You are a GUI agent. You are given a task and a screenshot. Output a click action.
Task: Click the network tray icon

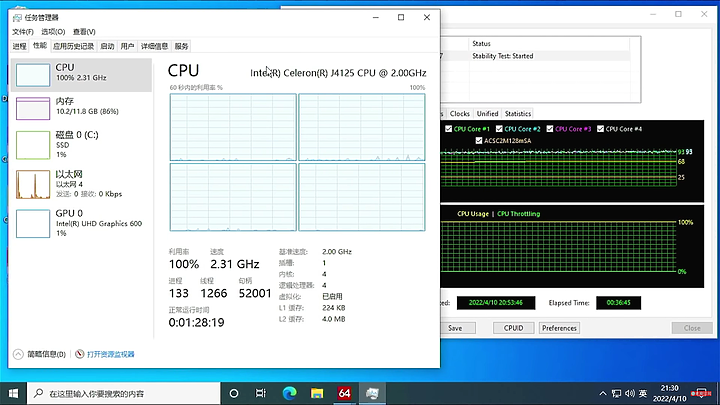pyautogui.click(x=616, y=394)
